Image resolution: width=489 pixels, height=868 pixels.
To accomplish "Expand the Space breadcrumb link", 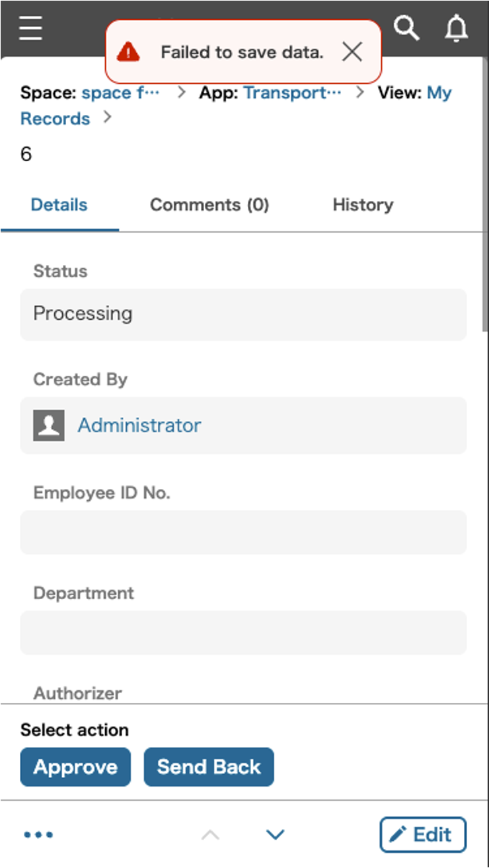I will pyautogui.click(x=120, y=92).
